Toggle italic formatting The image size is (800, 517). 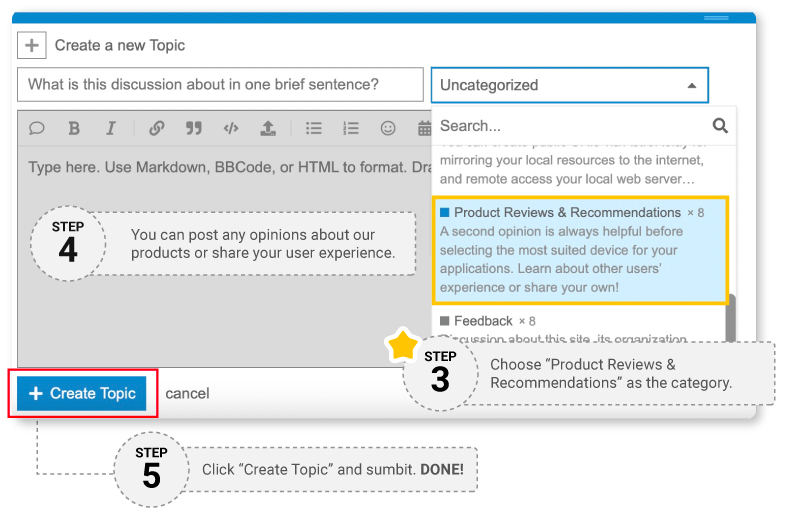tap(111, 128)
